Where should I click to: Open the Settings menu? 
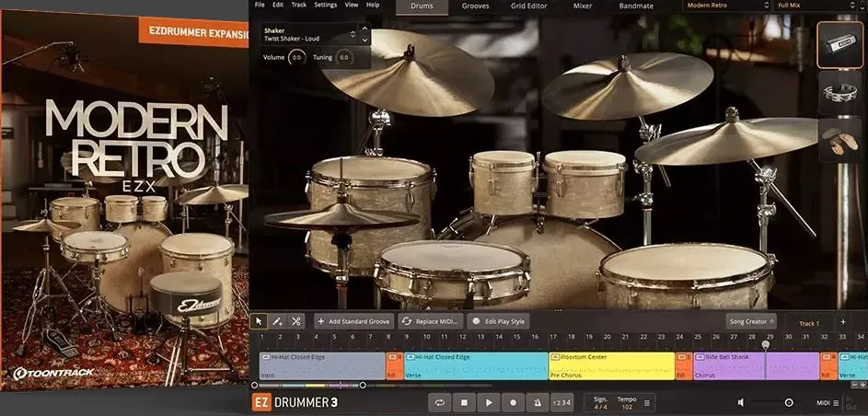click(x=326, y=5)
